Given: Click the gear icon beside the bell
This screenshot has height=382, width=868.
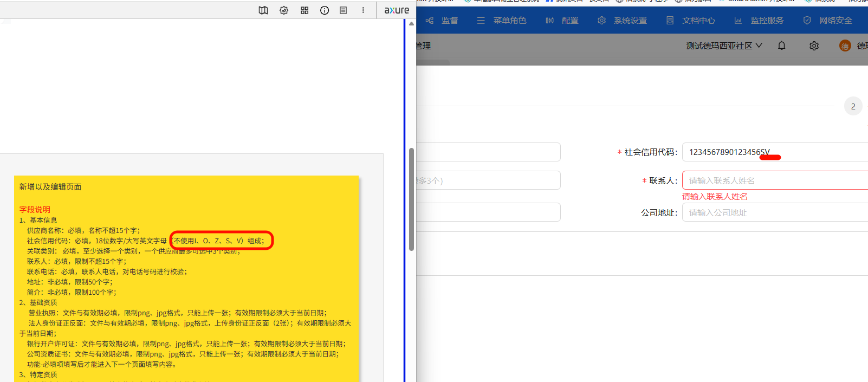Looking at the screenshot, I should [814, 46].
